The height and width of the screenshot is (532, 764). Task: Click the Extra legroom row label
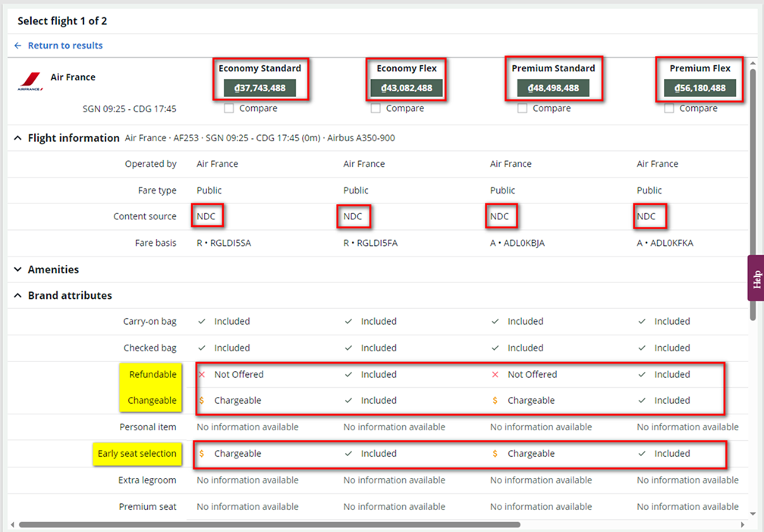[147, 480]
